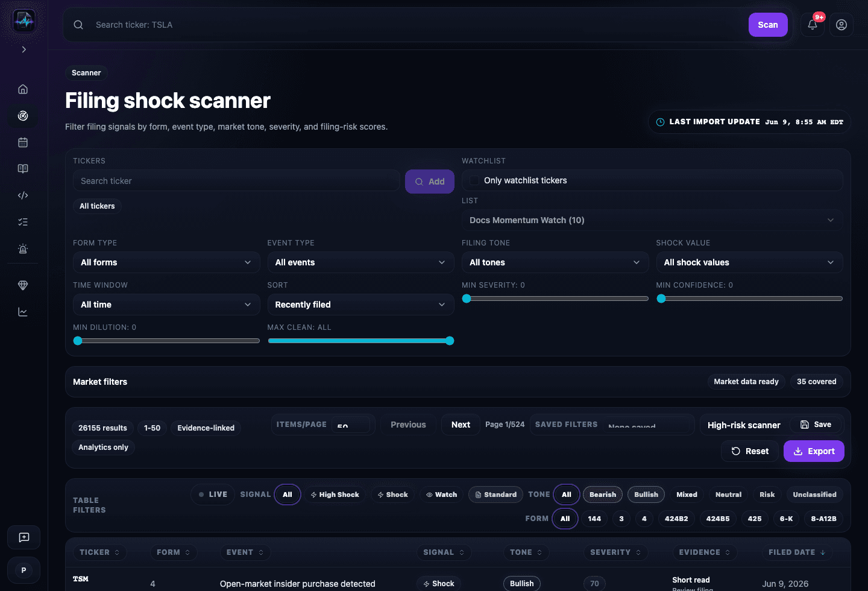The image size is (868, 591).
Task: Toggle the Bearish tone filter
Action: pyautogui.click(x=603, y=495)
